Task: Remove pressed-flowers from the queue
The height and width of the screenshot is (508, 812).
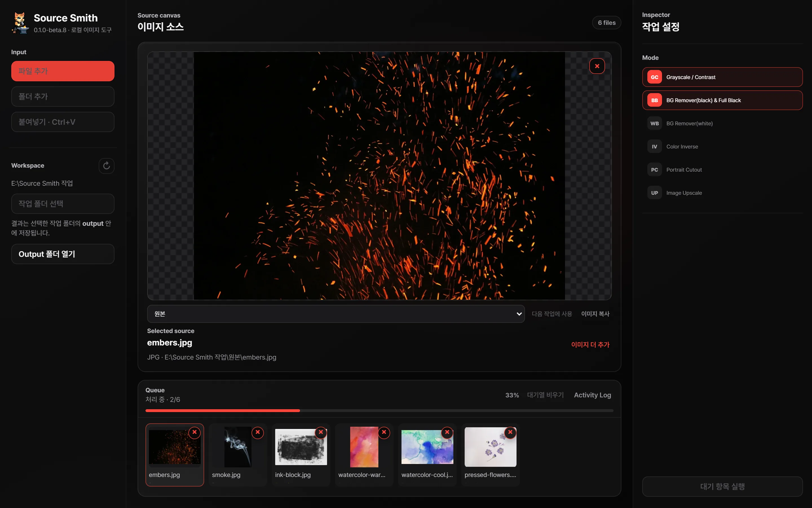Action: [510, 432]
